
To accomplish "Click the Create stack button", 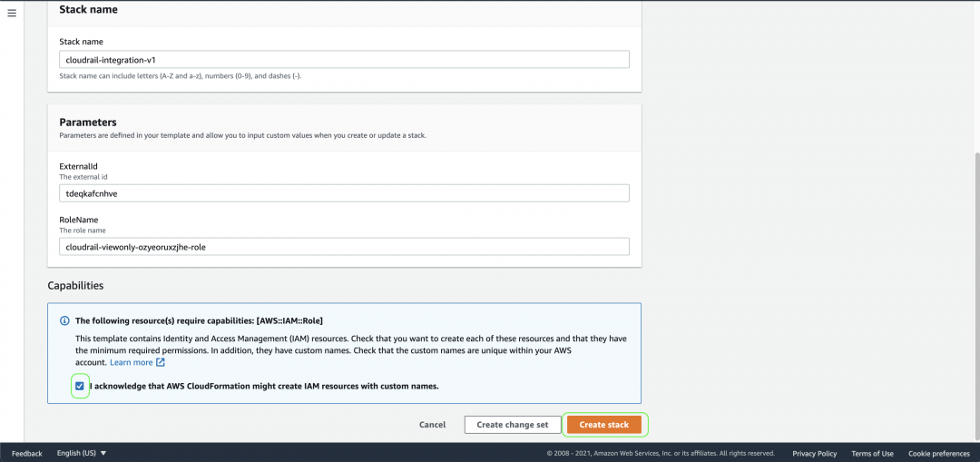I will 604,425.
